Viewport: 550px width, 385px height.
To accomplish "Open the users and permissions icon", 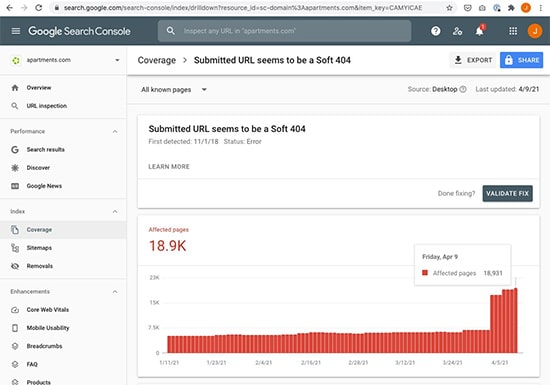I will click(x=457, y=31).
